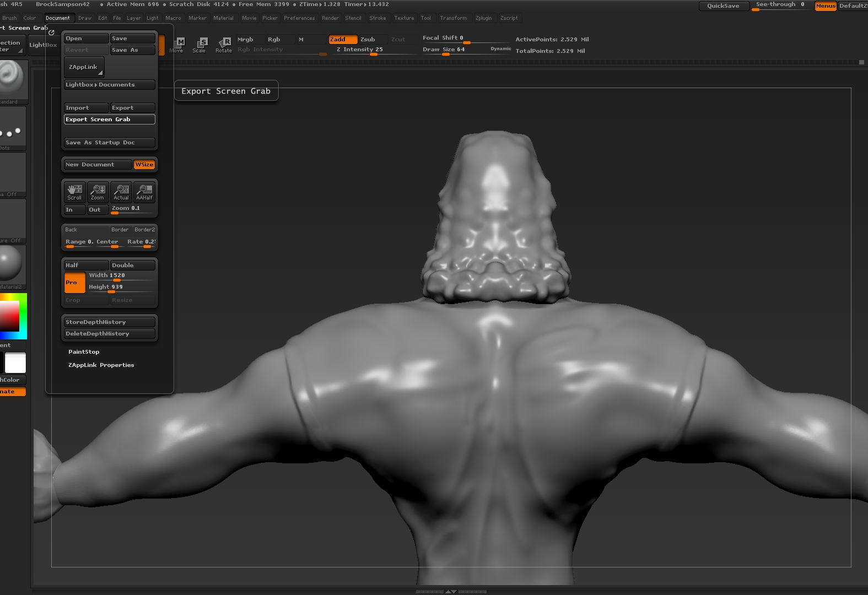Click Save As Startup Doc
The width and height of the screenshot is (868, 595).
pyautogui.click(x=109, y=143)
